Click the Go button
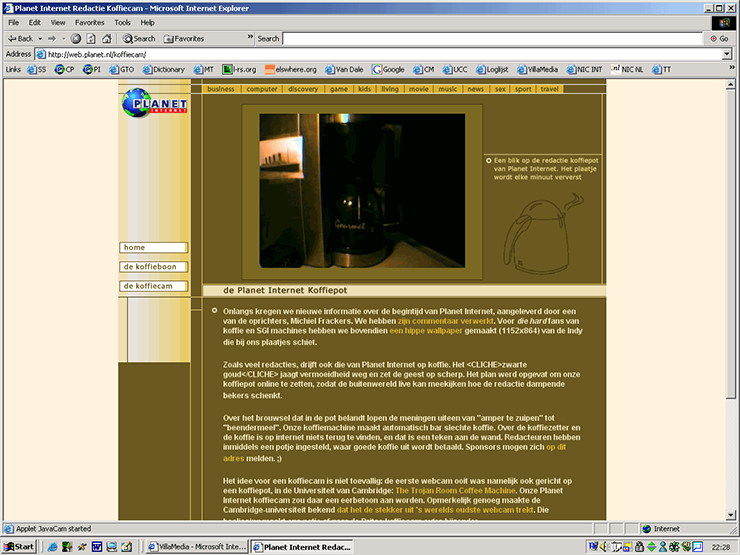740x555 pixels. pos(719,38)
